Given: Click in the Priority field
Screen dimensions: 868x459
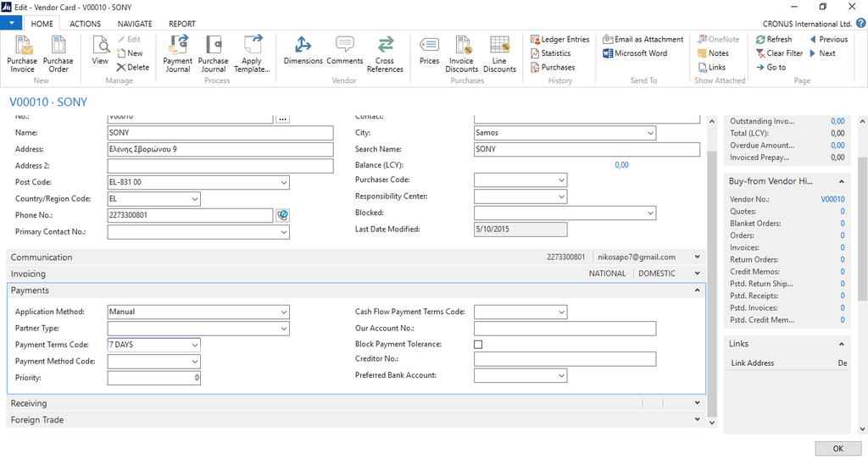Looking at the screenshot, I should tap(154, 378).
